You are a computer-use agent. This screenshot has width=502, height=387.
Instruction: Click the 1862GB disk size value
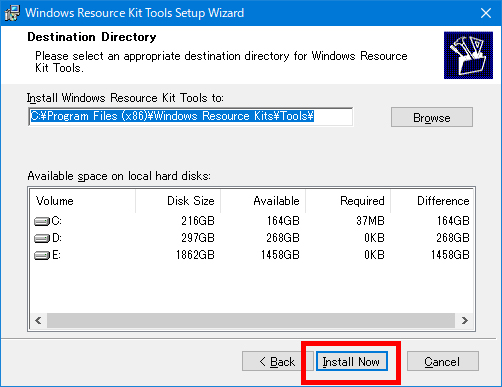click(x=195, y=255)
